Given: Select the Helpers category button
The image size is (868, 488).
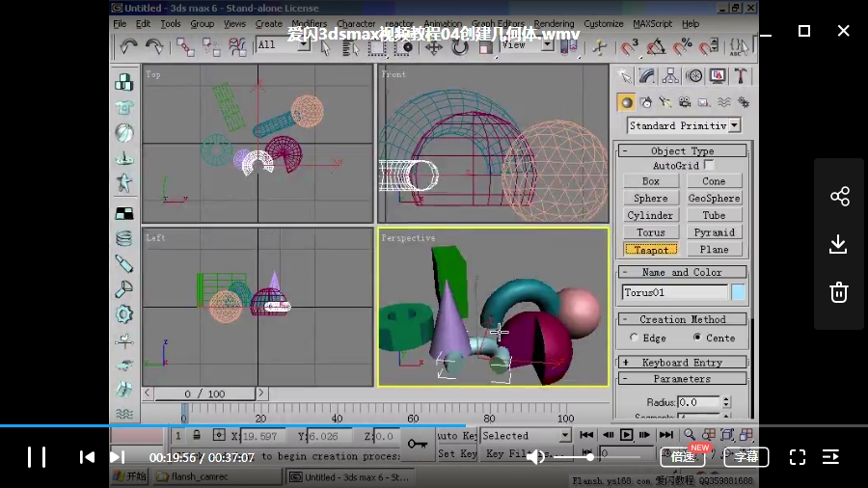Looking at the screenshot, I should 704,102.
